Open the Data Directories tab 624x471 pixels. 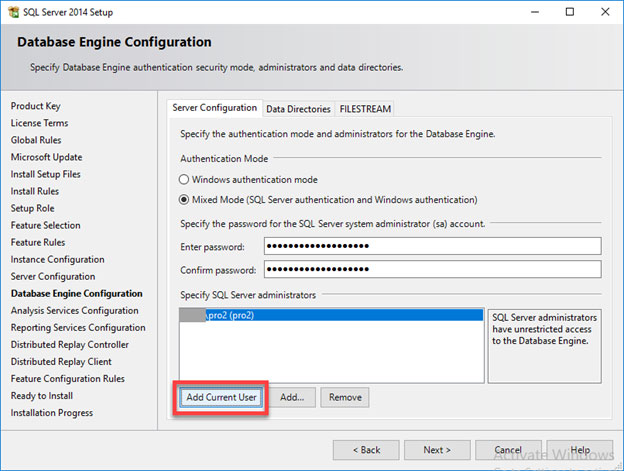(x=298, y=109)
